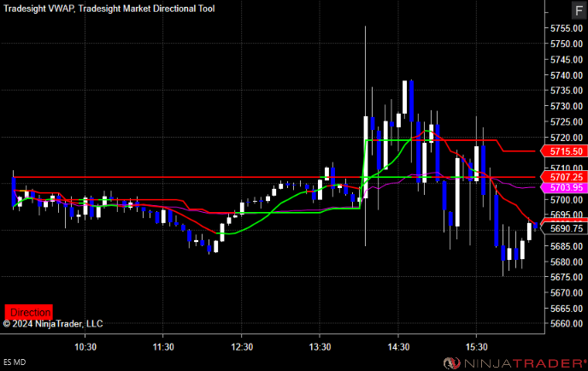Click the 15:30 time axis label

pyautogui.click(x=476, y=346)
